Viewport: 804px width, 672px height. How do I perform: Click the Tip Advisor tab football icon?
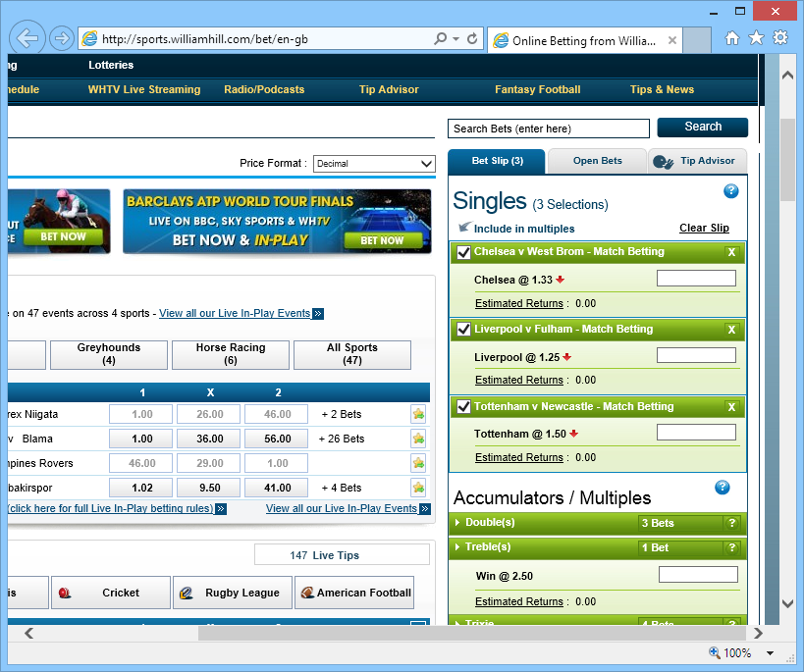click(663, 162)
